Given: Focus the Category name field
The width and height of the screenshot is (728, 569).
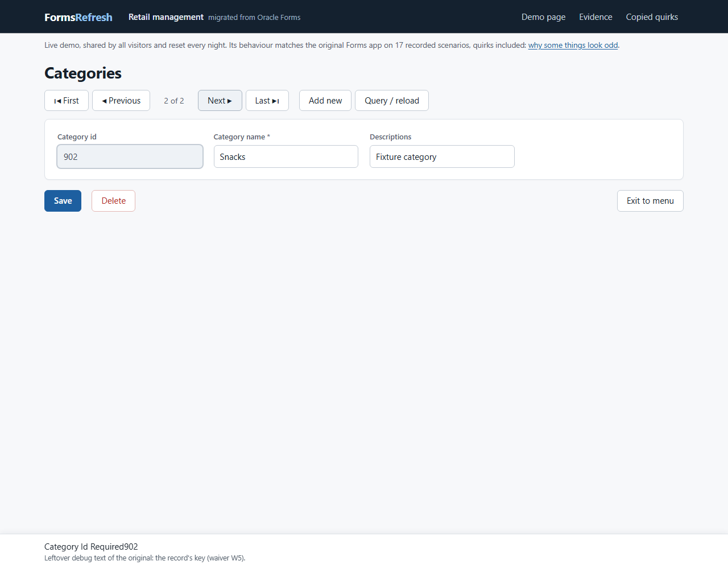Looking at the screenshot, I should [286, 156].
